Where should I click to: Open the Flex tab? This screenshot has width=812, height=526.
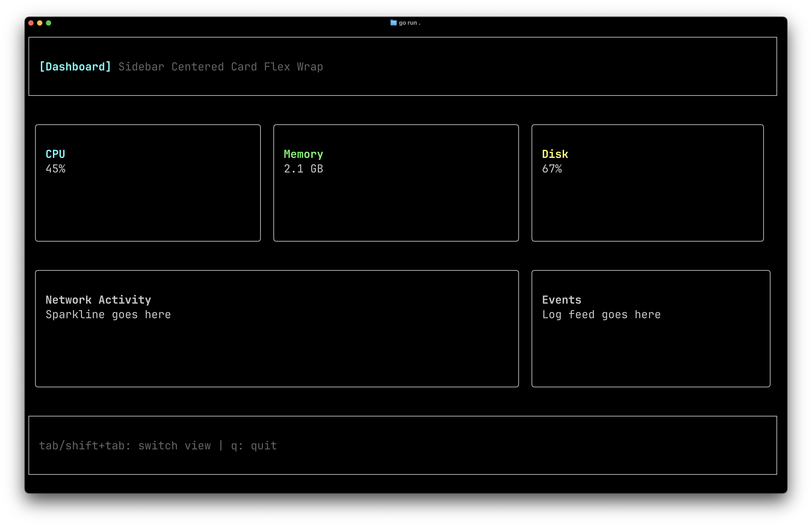click(x=277, y=66)
